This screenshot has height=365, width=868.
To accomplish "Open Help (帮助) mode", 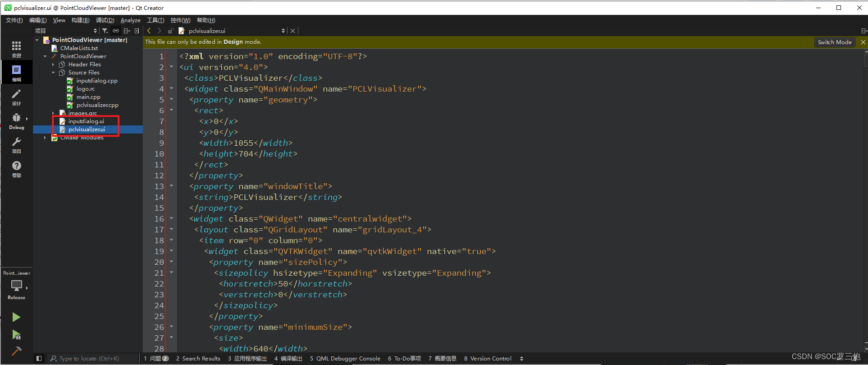I will coord(16,168).
